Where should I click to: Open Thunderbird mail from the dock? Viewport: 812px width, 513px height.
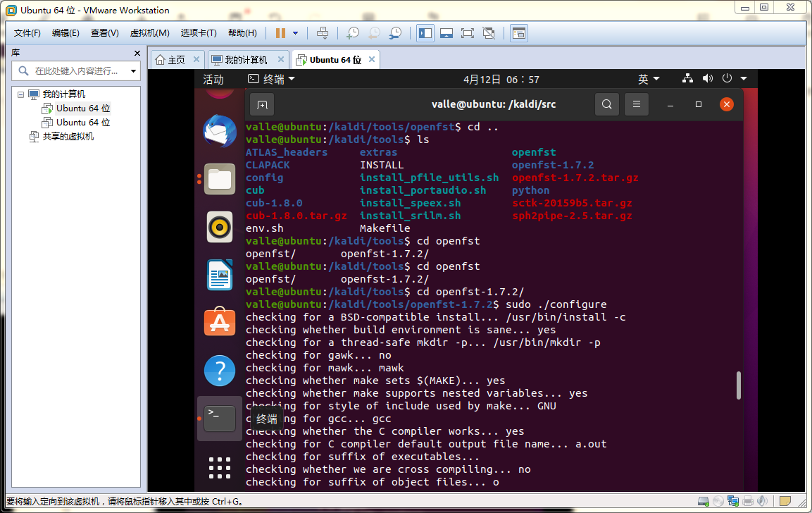click(x=220, y=131)
